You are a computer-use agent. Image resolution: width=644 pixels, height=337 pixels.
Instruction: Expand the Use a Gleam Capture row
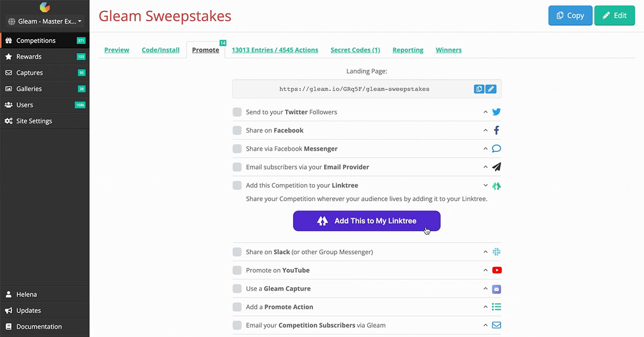(x=486, y=289)
